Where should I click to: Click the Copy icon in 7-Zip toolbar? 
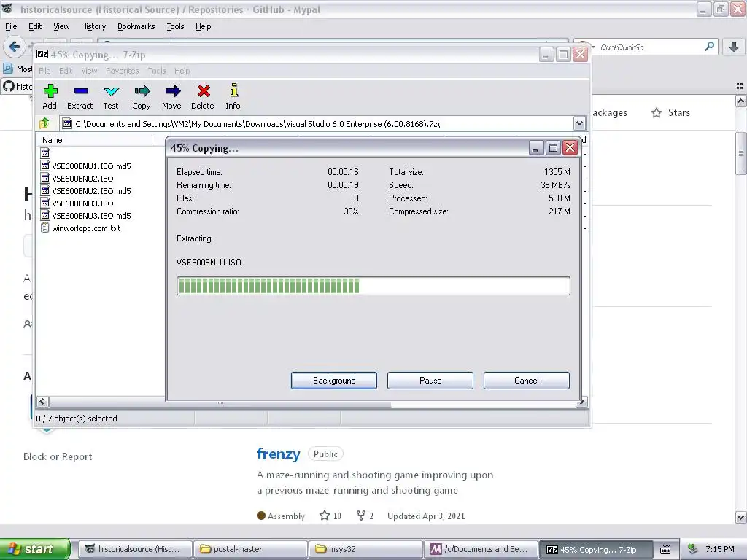pos(142,91)
